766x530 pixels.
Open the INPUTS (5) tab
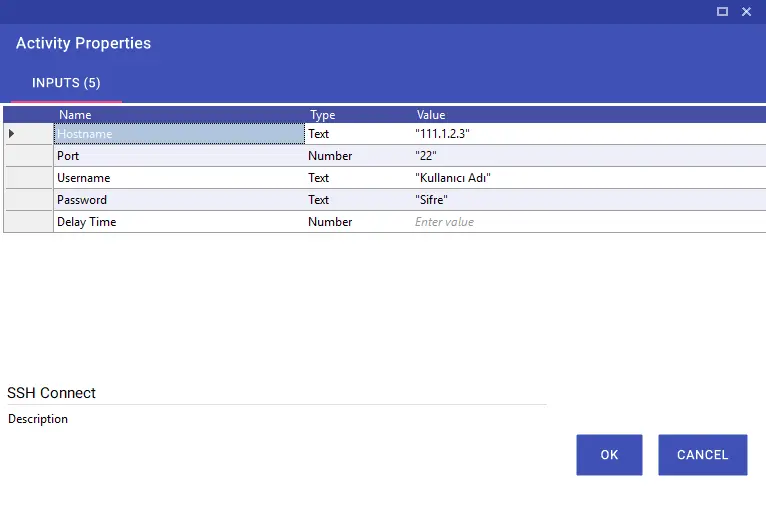[x=66, y=83]
